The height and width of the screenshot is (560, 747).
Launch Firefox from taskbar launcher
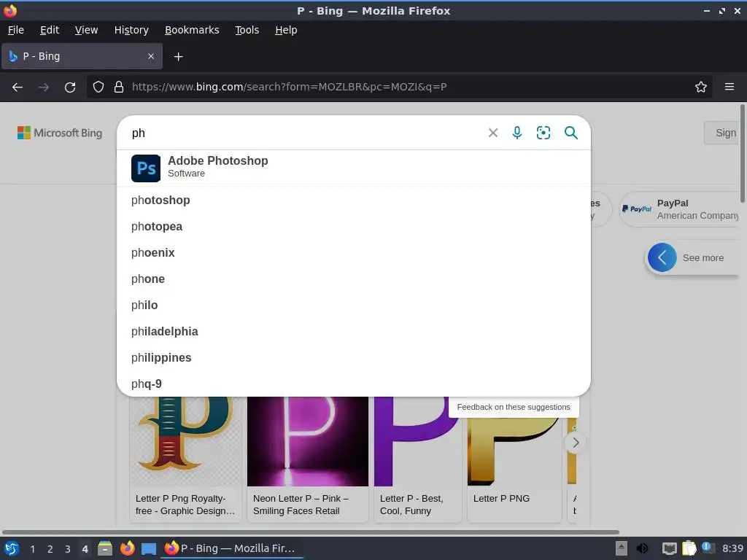[127, 548]
